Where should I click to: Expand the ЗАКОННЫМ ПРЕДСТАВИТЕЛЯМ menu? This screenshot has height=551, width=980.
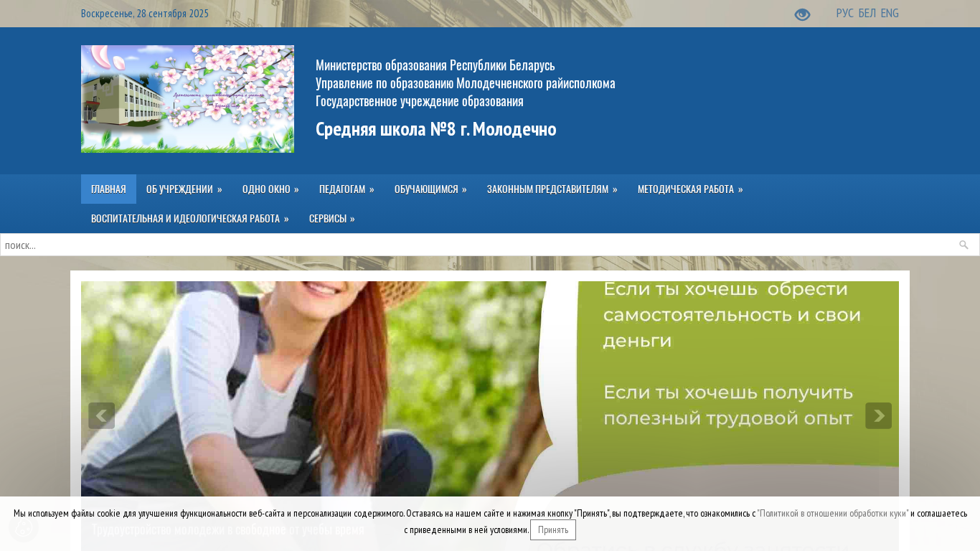(552, 189)
